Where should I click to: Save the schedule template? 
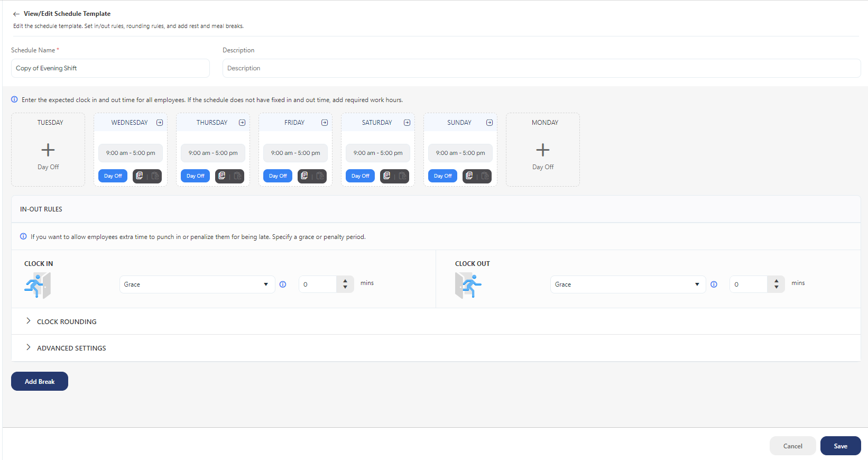tap(840, 446)
